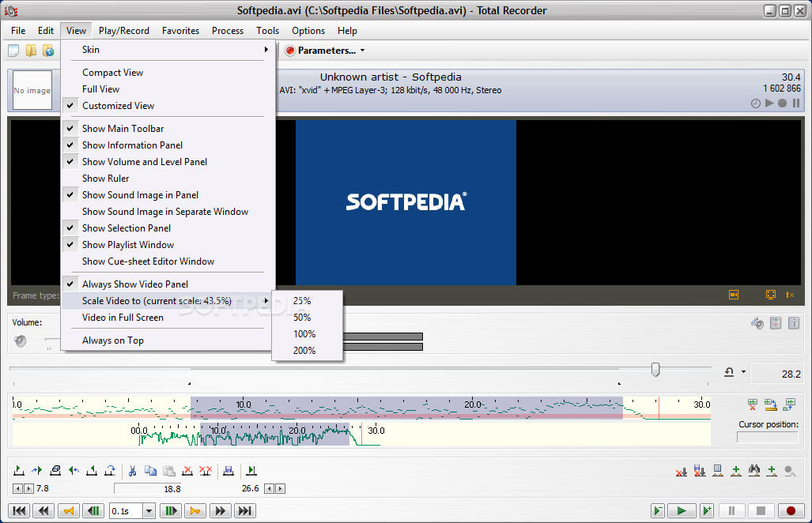The image size is (812, 523).
Task: Toggle Show Sound Image in Panel
Action: [x=168, y=194]
